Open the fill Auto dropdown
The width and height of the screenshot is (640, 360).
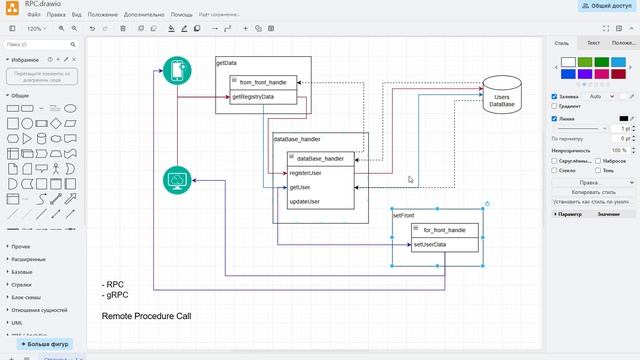[x=601, y=97]
